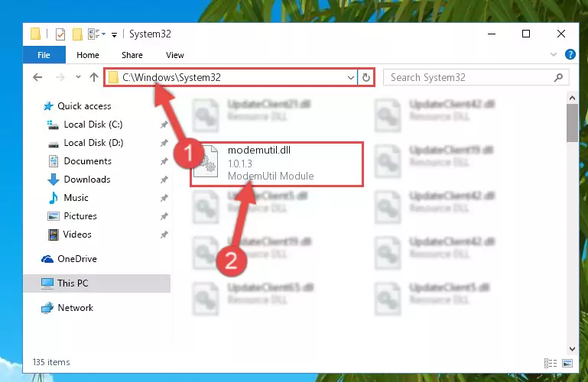Image resolution: width=588 pixels, height=382 pixels.
Task: Click the OneDrive cloud icon
Action: tap(47, 259)
